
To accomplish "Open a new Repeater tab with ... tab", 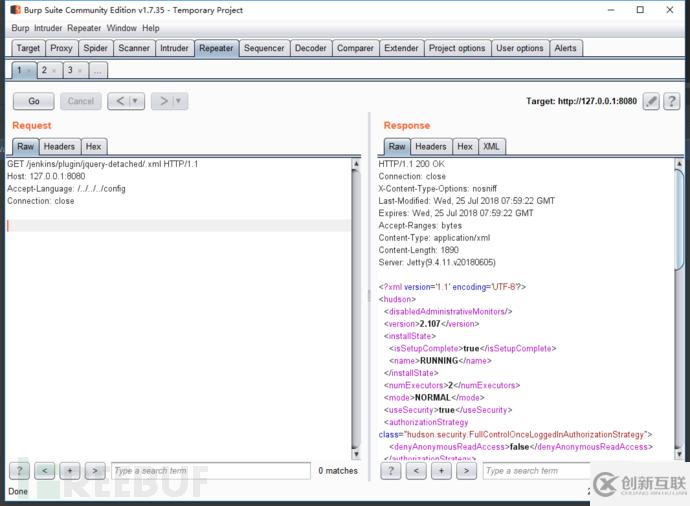I will pyautogui.click(x=98, y=70).
